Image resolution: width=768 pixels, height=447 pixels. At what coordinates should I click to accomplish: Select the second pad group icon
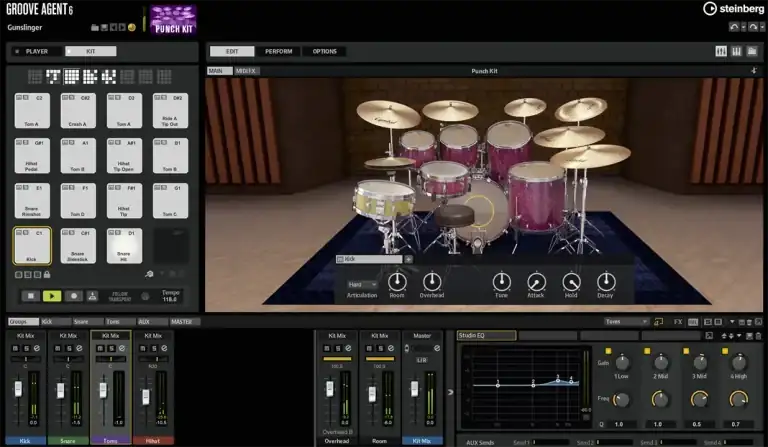click(x=53, y=76)
